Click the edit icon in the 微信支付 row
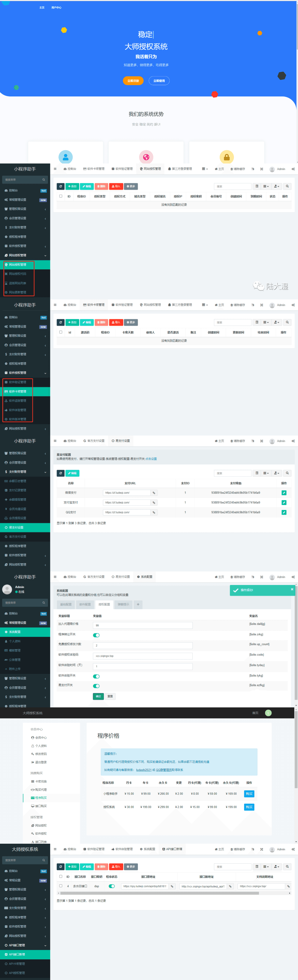Screen dimensions: 298x980 coord(283,493)
